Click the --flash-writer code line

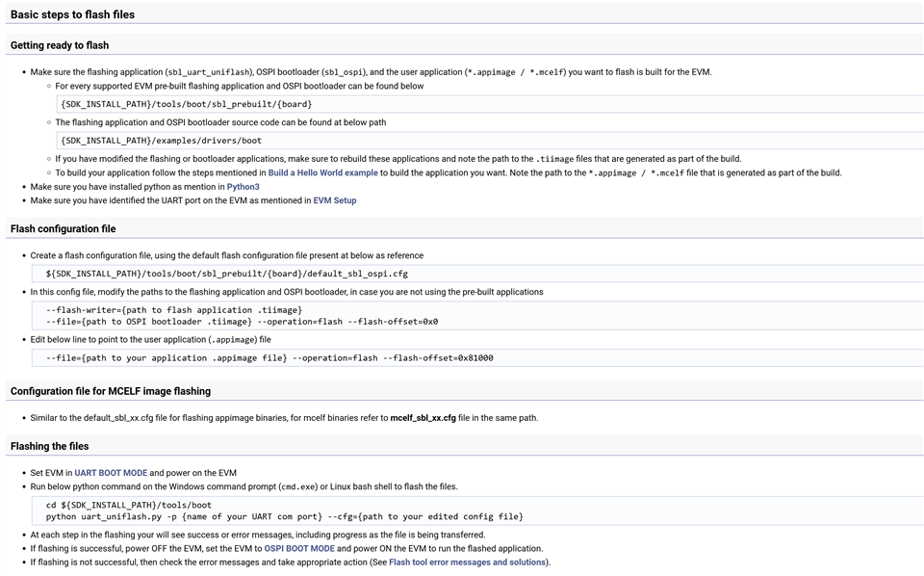174,309
